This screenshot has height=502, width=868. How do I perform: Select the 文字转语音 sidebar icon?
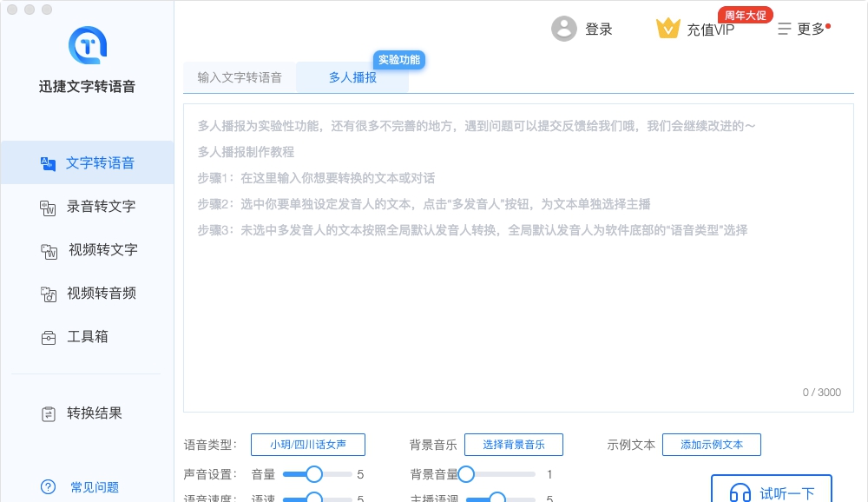point(49,162)
